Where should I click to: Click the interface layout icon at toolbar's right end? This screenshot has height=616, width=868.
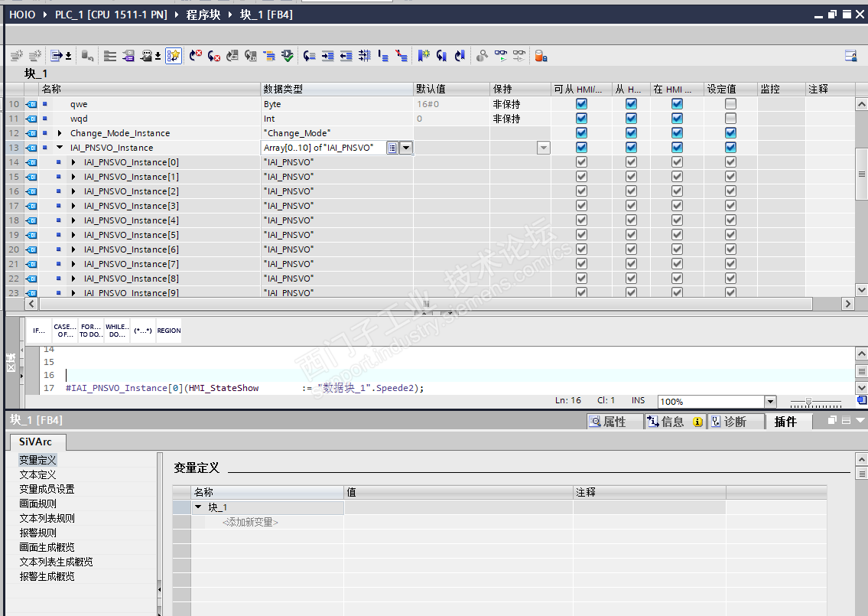tap(851, 55)
